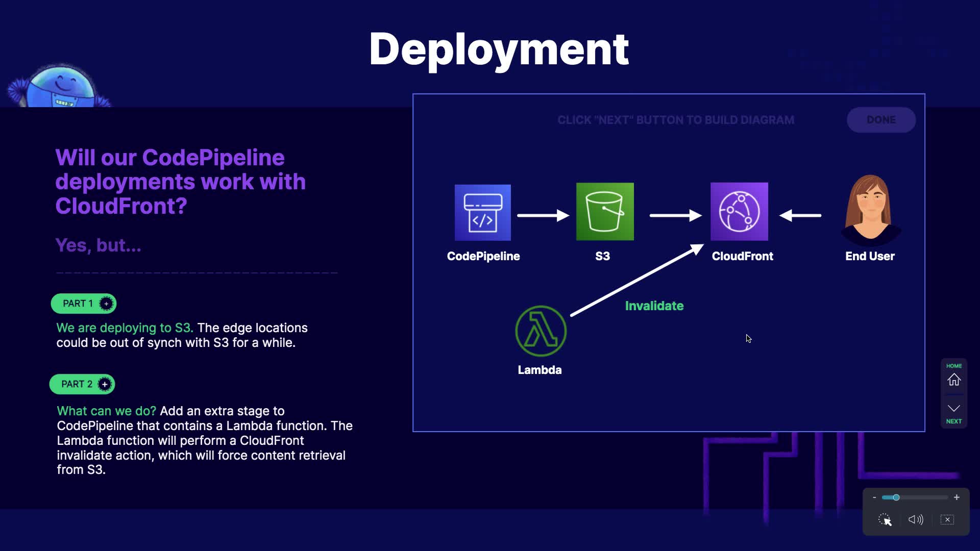Image resolution: width=980 pixels, height=551 pixels.
Task: Expand the PART 1 plus icon
Action: 106,304
